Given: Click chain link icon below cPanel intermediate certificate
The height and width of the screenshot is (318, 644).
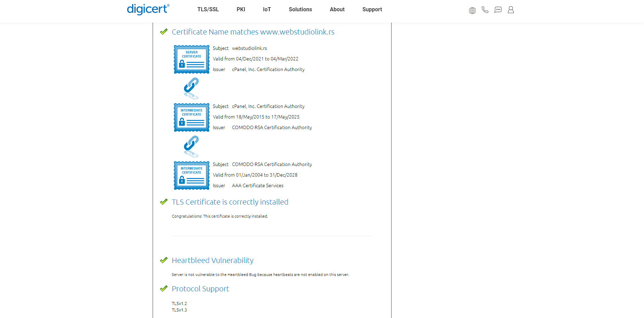Looking at the screenshot, I should coord(191,146).
